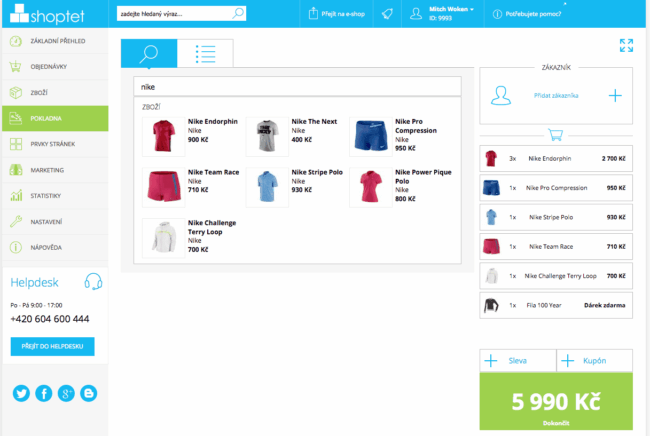Open Statistiky in sidebar
Viewport: 650px width, 436px height.
(x=55, y=196)
